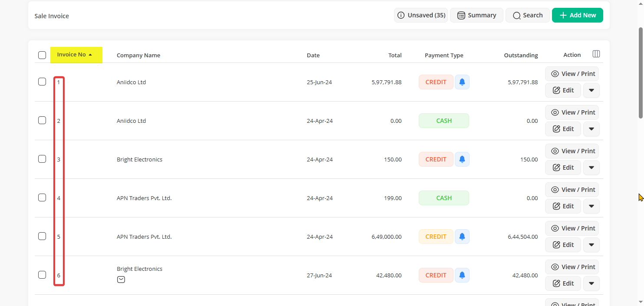Viewport: 644px width, 306px height.
Task: Click the vertical page scrollbar thumb
Action: [641, 72]
